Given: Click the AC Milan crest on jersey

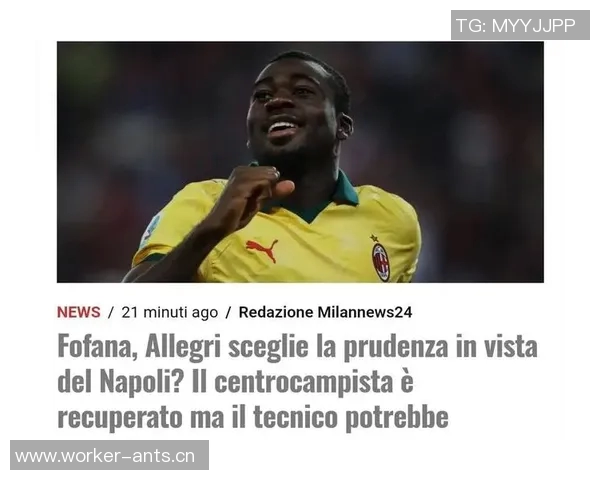Looking at the screenshot, I should pyautogui.click(x=381, y=263).
